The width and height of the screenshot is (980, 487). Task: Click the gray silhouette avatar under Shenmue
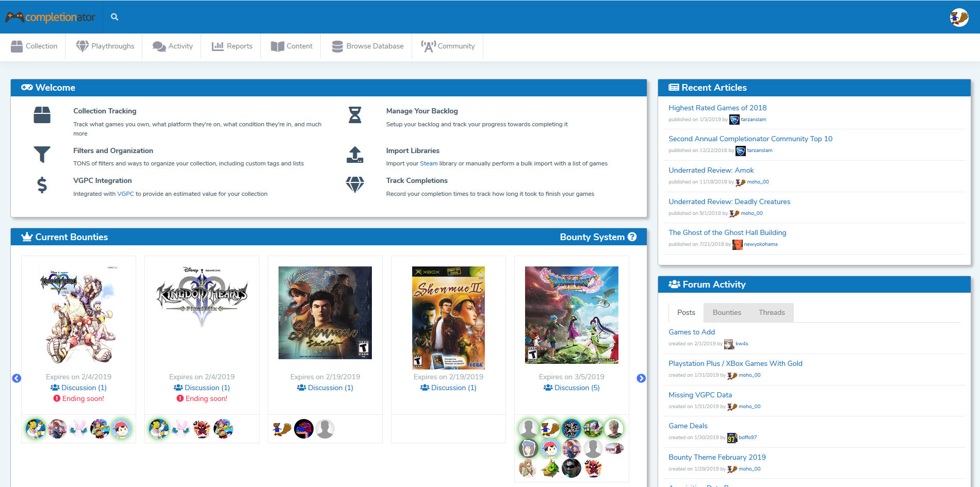(x=325, y=429)
